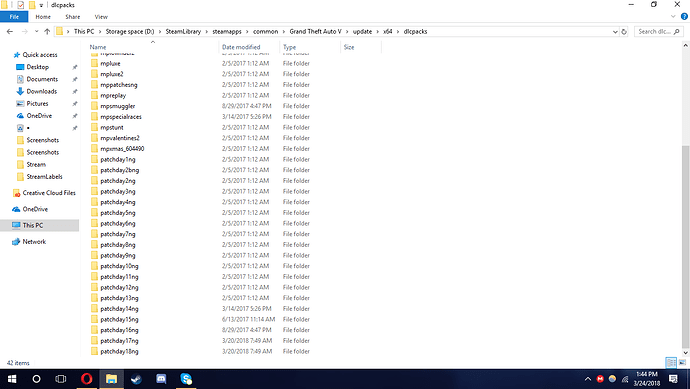The image size is (690, 389).
Task: Refresh the dlcpacks folder view
Action: (624, 32)
